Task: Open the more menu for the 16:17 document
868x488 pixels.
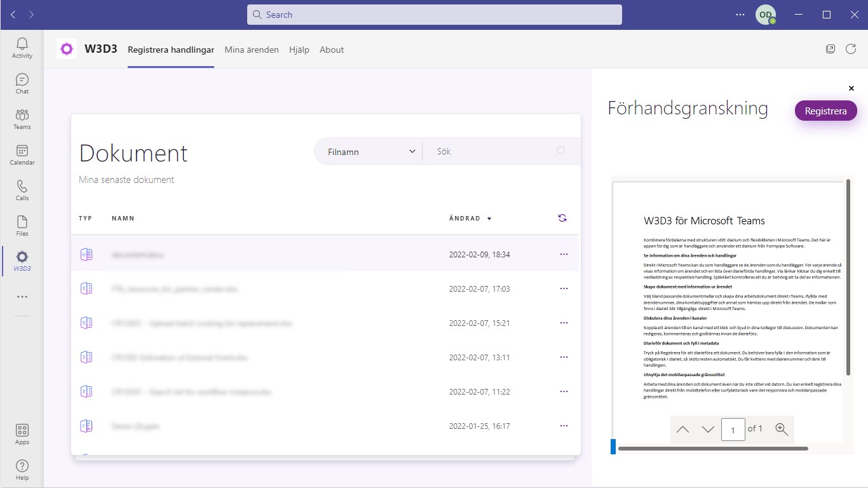Action: point(564,426)
